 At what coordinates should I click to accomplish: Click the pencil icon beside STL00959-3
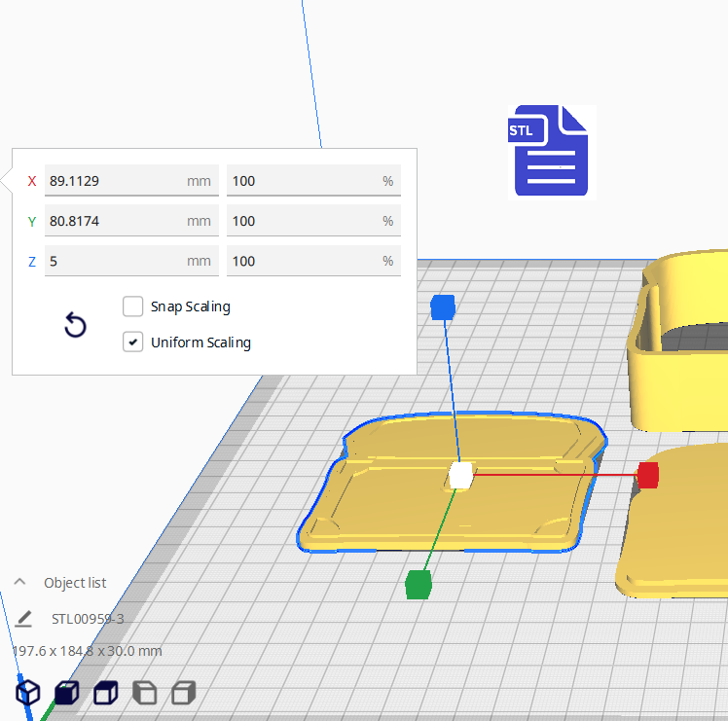[24, 618]
